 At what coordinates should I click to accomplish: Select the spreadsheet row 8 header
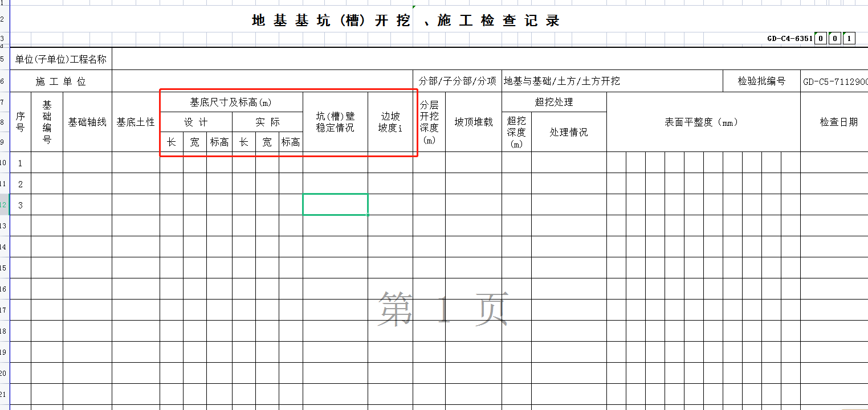pyautogui.click(x=5, y=122)
